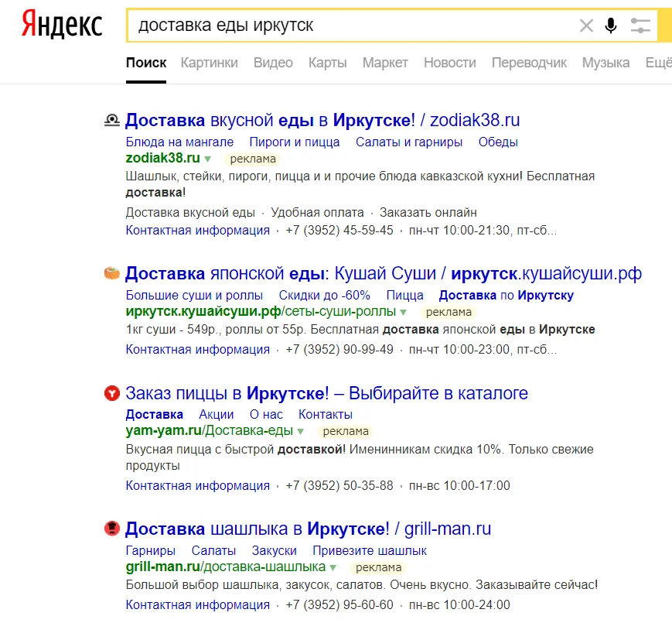Go to the Карты tab
The image size is (672, 623).
pyautogui.click(x=327, y=63)
